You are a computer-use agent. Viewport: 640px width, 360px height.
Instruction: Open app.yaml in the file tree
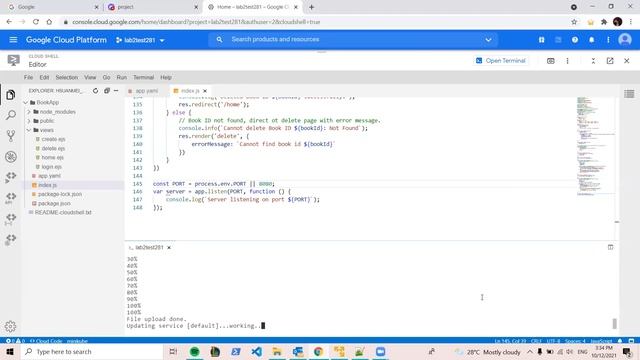click(49, 176)
